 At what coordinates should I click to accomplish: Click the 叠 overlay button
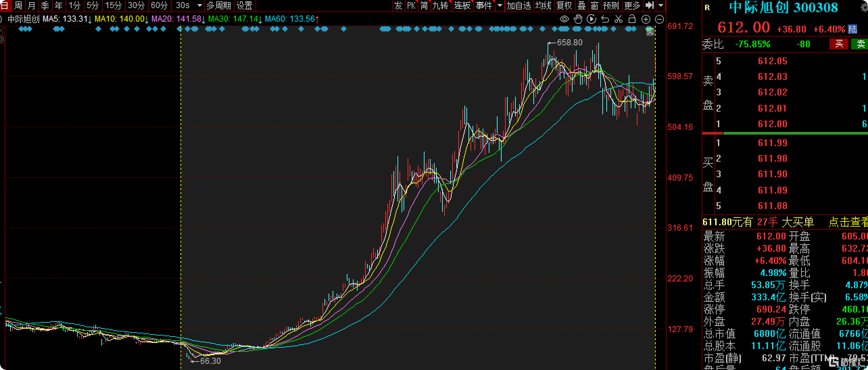[582, 5]
